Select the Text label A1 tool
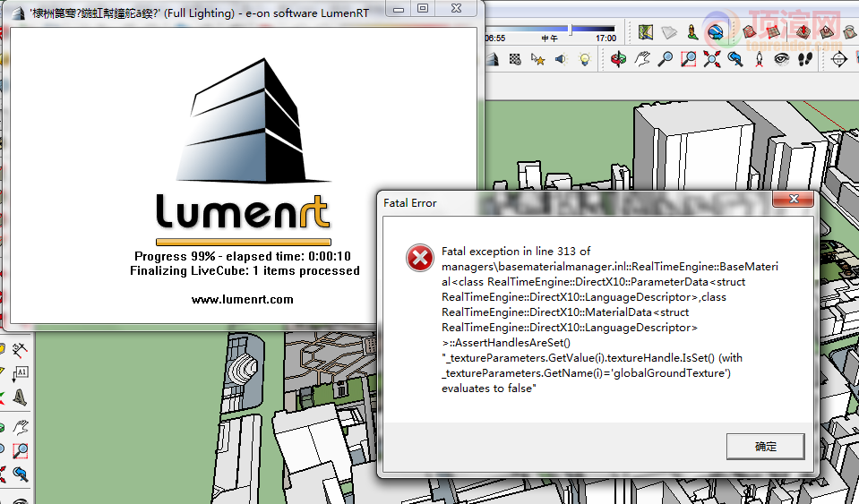The height and width of the screenshot is (504, 859). coord(20,373)
